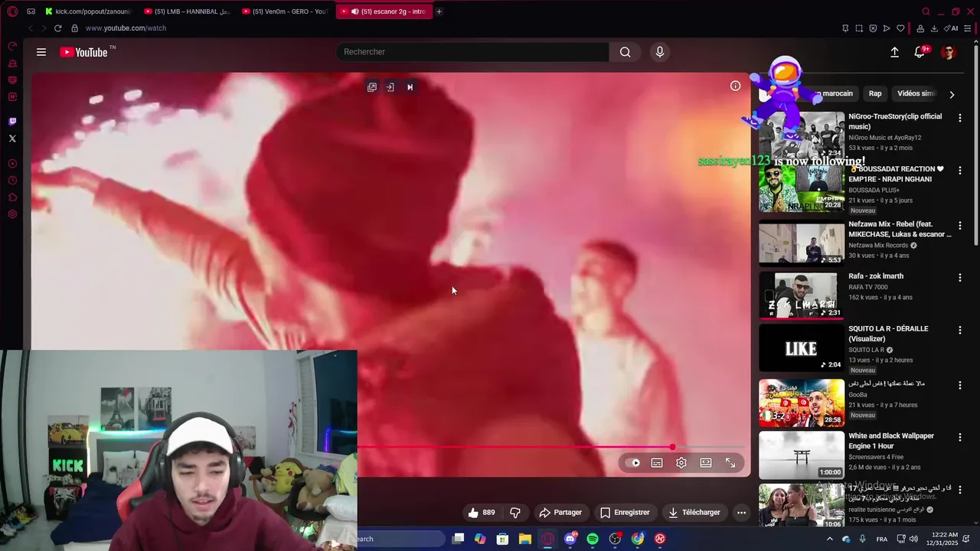Dislike the video
Image resolution: width=980 pixels, height=551 pixels.
[515, 513]
